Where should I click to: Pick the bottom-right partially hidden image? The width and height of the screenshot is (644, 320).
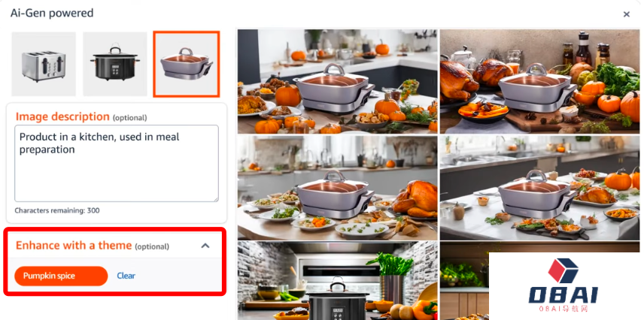(464, 281)
